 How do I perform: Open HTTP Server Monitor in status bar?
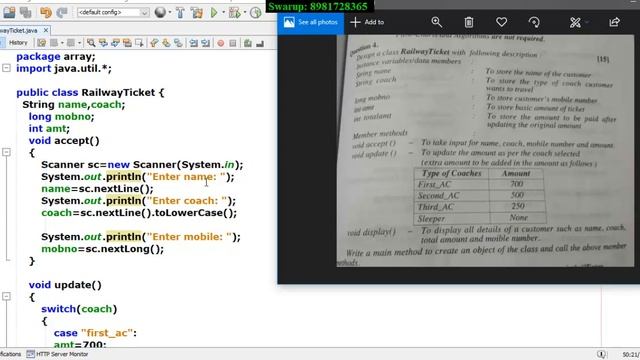(x=58, y=354)
